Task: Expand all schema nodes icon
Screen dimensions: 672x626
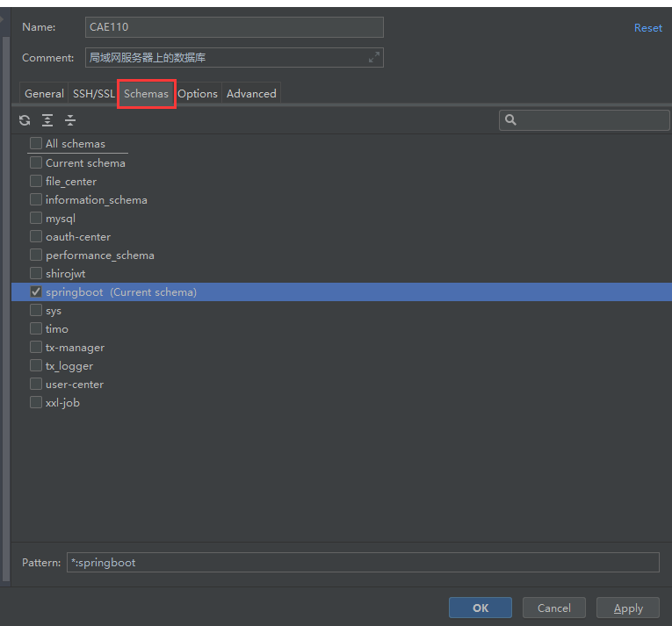Action: pos(47,120)
